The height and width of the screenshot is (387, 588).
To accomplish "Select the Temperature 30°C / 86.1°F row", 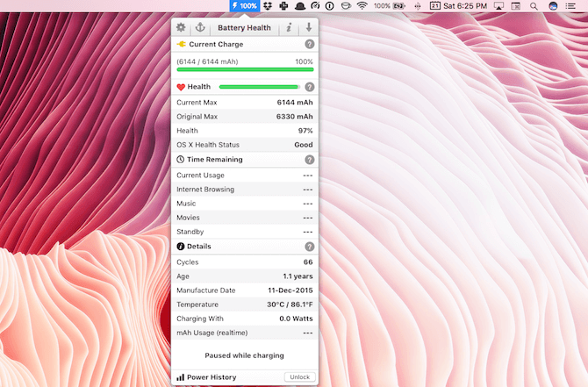I will point(245,305).
